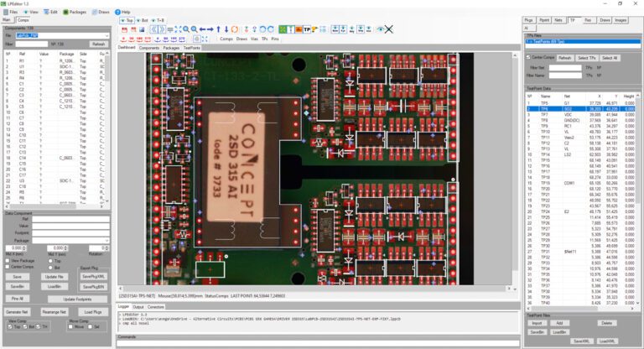Click the Load Pkgs button
Image resolution: width=644 pixels, height=349 pixels.
pyautogui.click(x=93, y=312)
